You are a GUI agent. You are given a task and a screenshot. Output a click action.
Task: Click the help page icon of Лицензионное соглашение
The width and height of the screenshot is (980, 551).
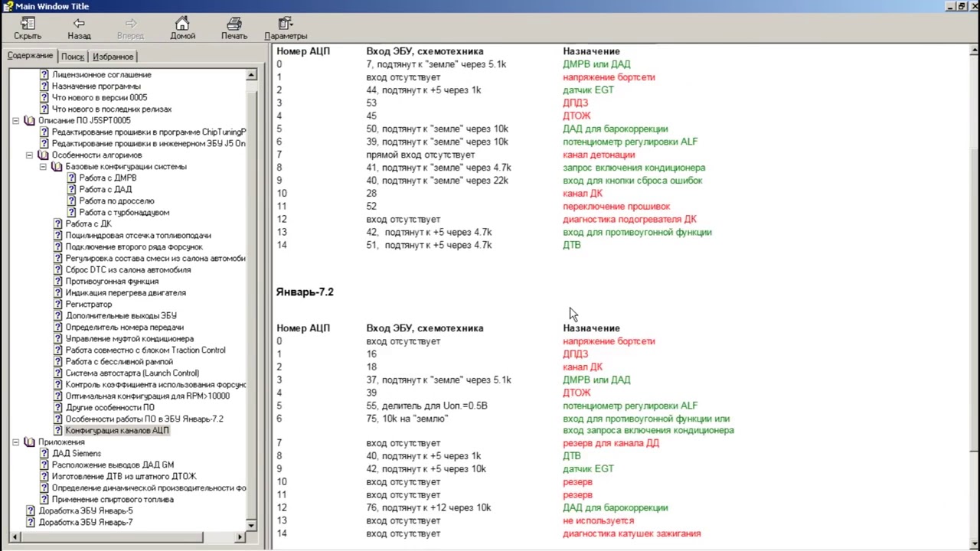click(x=44, y=75)
